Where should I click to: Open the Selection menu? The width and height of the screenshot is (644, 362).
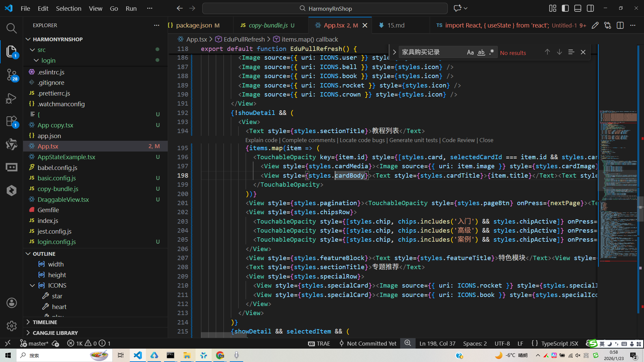click(x=68, y=8)
